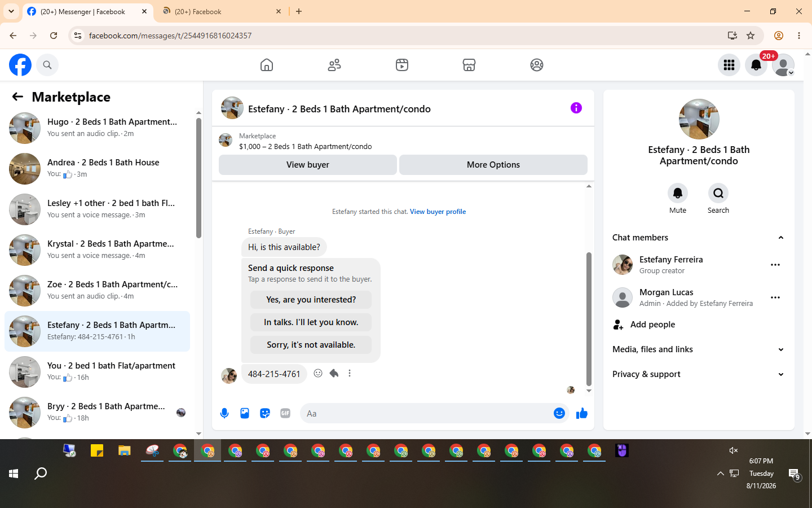Viewport: 812px width, 508px height.
Task: Send quick response 'In talks. I'll let you know.'
Action: (311, 322)
